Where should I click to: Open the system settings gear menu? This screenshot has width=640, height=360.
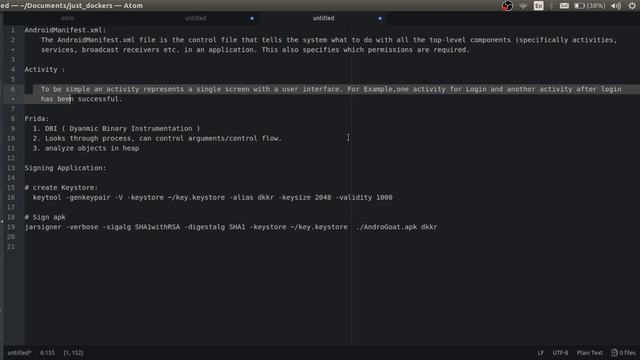point(632,6)
